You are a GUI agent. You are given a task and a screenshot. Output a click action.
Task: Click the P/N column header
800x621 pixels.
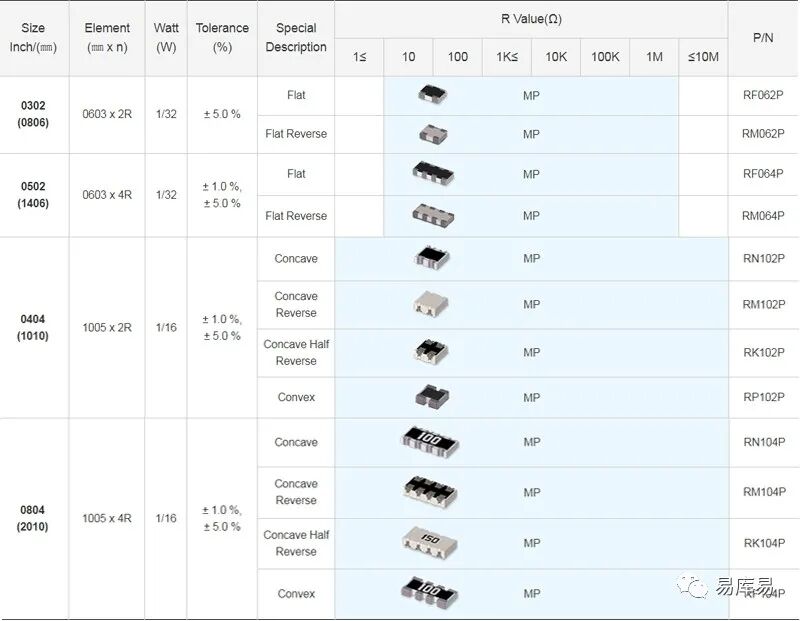click(x=763, y=38)
